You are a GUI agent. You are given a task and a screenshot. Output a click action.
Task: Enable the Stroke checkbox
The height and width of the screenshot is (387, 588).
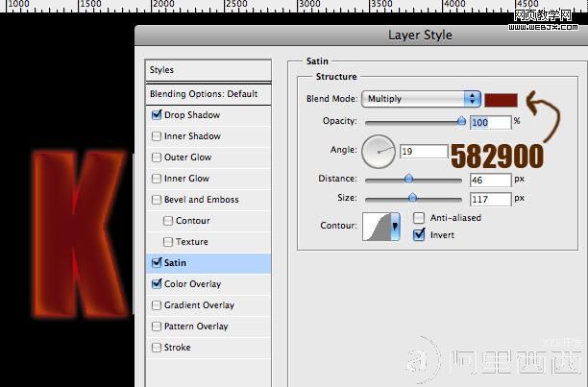pyautogui.click(x=157, y=348)
